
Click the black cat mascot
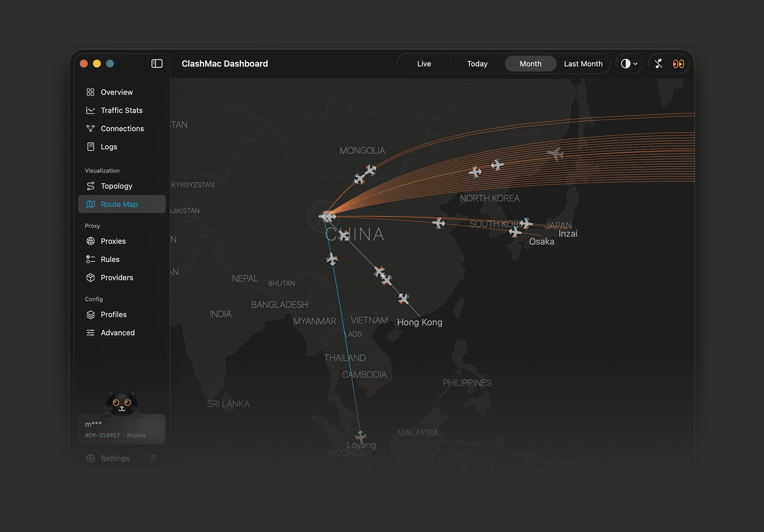coord(122,404)
